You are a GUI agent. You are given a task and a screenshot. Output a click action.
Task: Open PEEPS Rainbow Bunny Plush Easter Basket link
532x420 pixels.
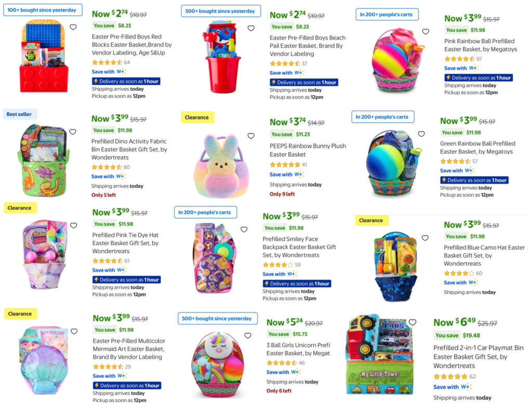tap(308, 150)
